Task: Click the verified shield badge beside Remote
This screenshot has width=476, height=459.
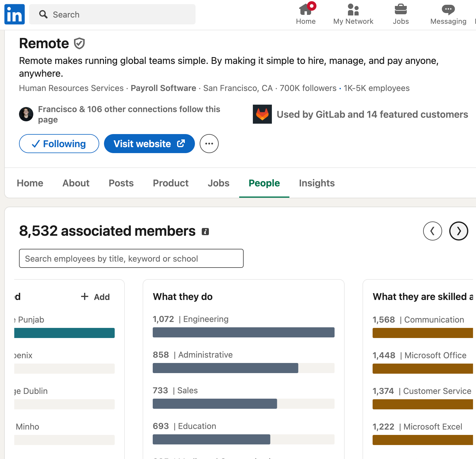Action: [x=79, y=43]
